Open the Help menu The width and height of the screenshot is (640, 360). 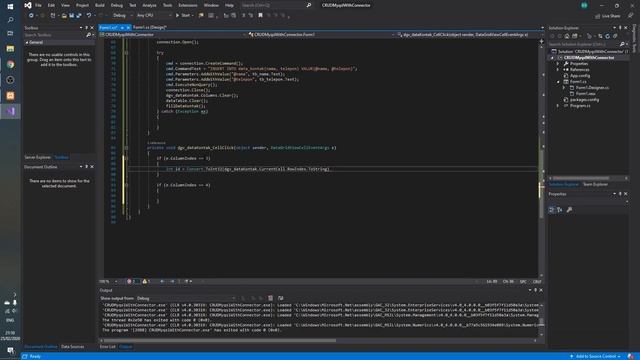tap(229, 5)
